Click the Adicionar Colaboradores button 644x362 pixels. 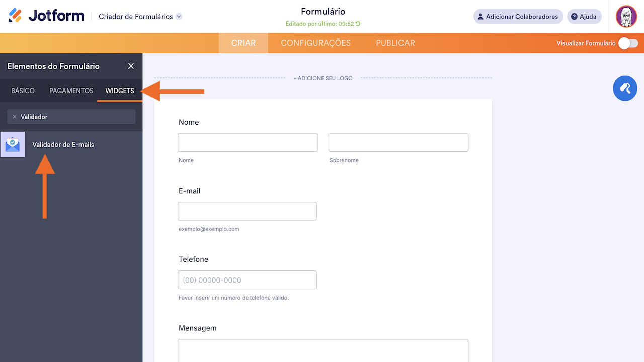tap(518, 17)
